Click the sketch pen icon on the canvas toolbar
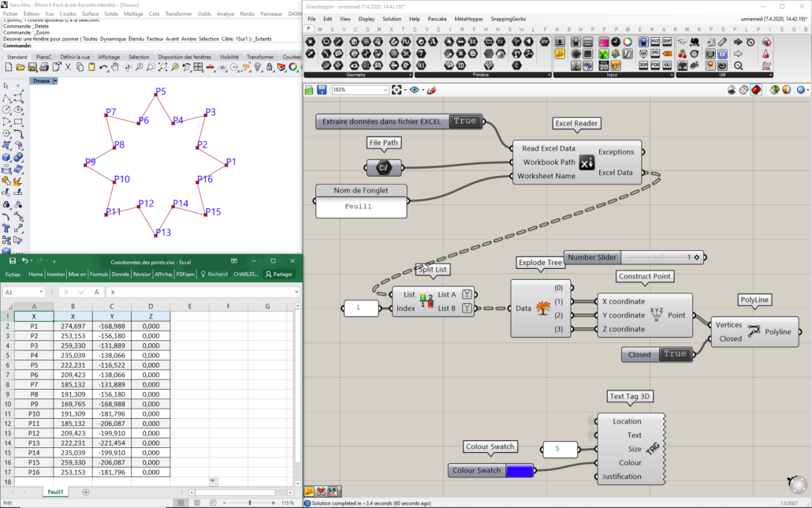The height and width of the screenshot is (508, 812). [432, 89]
